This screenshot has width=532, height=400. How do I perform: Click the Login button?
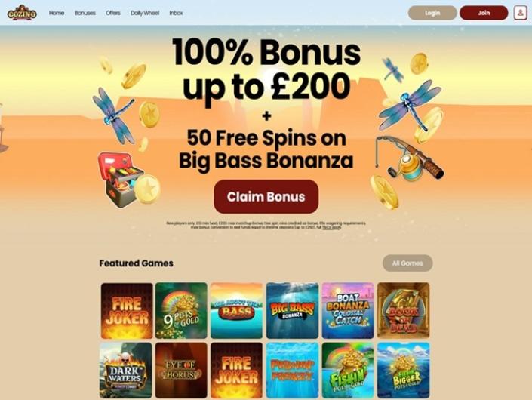(x=432, y=13)
